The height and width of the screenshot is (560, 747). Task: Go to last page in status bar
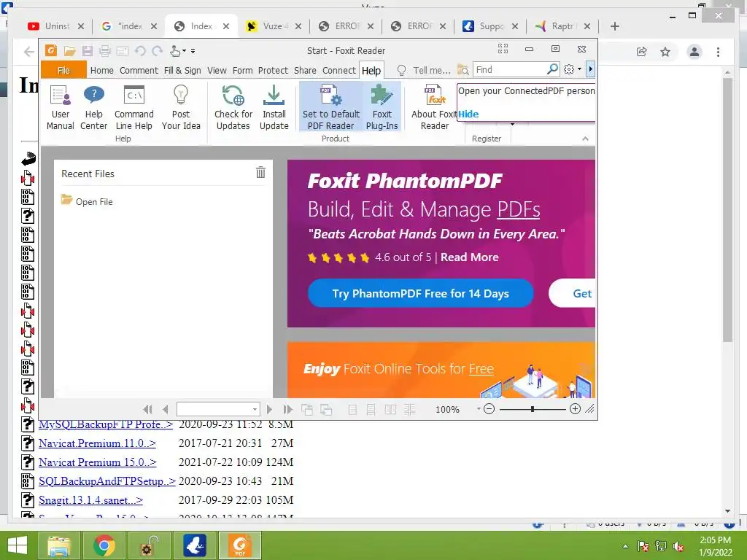coord(287,409)
